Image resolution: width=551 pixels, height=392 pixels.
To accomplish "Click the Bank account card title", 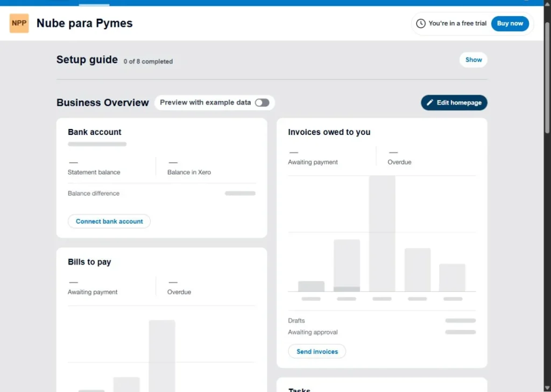I will coord(95,132).
